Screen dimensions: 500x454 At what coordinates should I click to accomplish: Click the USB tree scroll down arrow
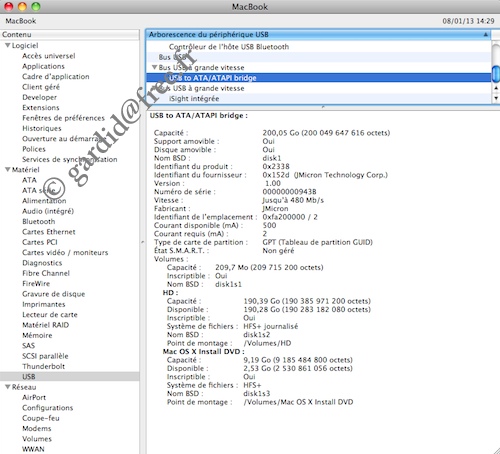pos(496,98)
